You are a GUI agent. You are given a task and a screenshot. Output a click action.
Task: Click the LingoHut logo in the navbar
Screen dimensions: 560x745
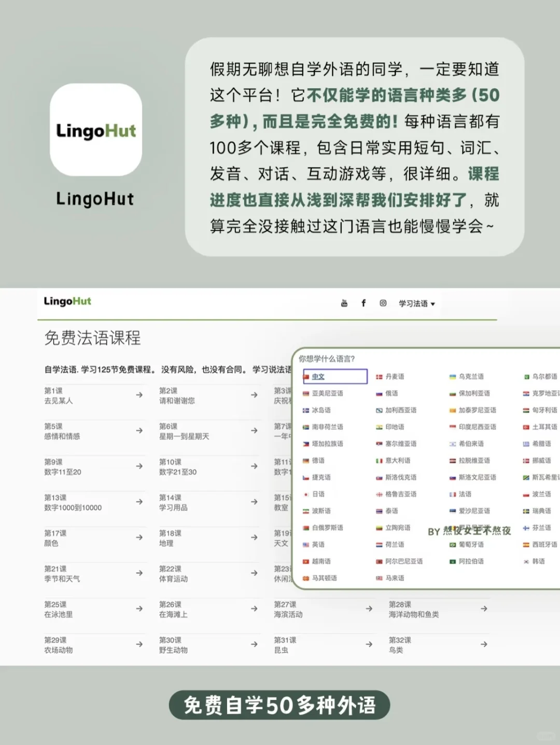point(66,301)
